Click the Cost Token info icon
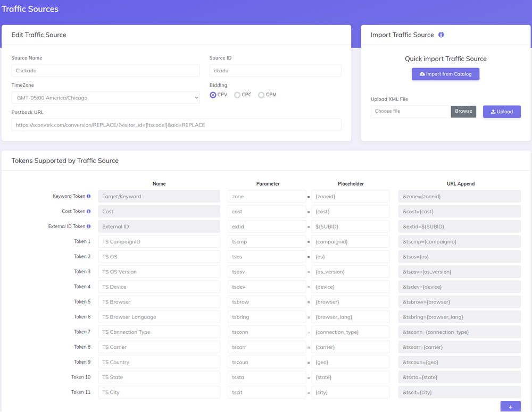The height and width of the screenshot is (412, 532). point(89,212)
